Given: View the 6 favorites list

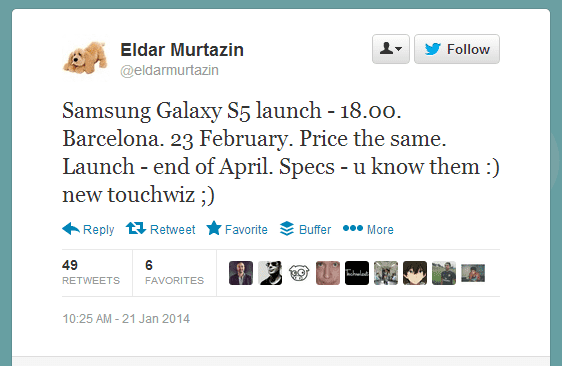Looking at the screenshot, I should (175, 272).
